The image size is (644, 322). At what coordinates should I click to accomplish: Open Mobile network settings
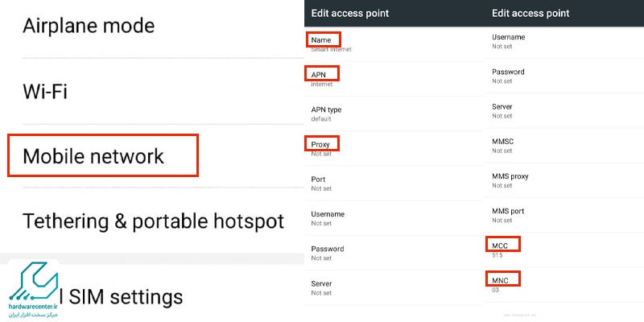(x=152, y=156)
